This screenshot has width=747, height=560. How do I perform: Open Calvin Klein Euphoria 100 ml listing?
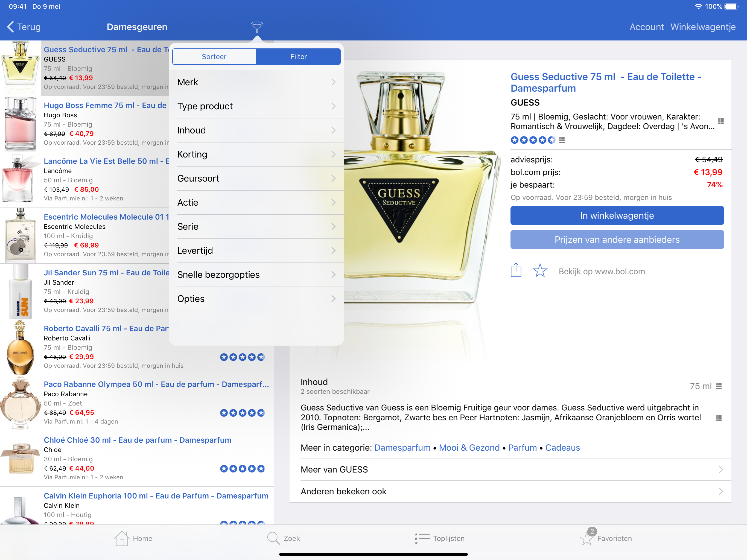[x=137, y=506]
